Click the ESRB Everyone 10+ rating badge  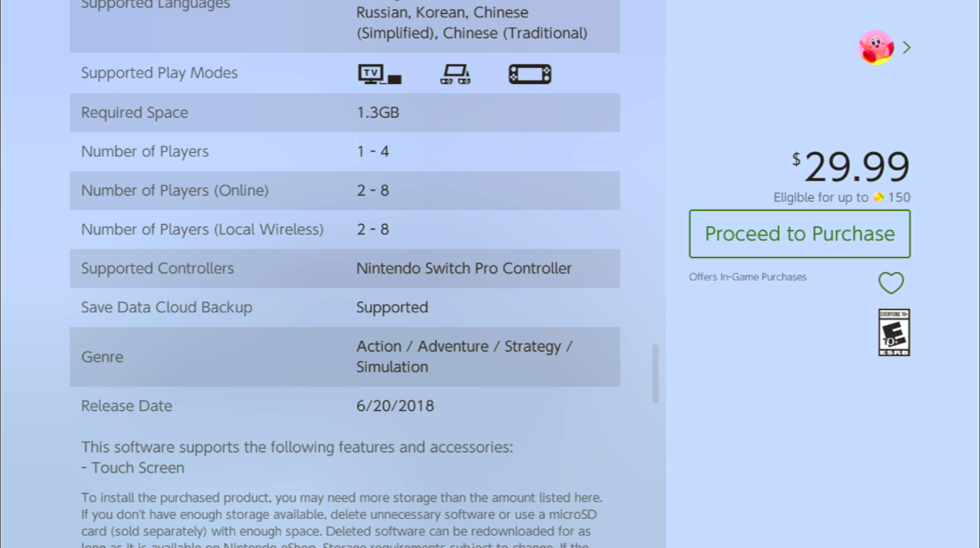(894, 333)
